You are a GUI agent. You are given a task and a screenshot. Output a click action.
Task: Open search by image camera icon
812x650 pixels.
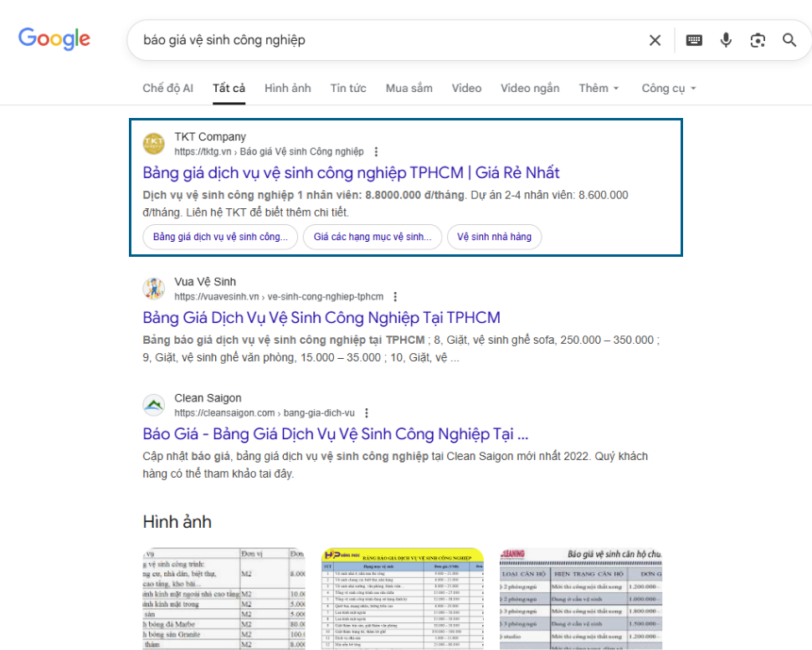tap(758, 40)
